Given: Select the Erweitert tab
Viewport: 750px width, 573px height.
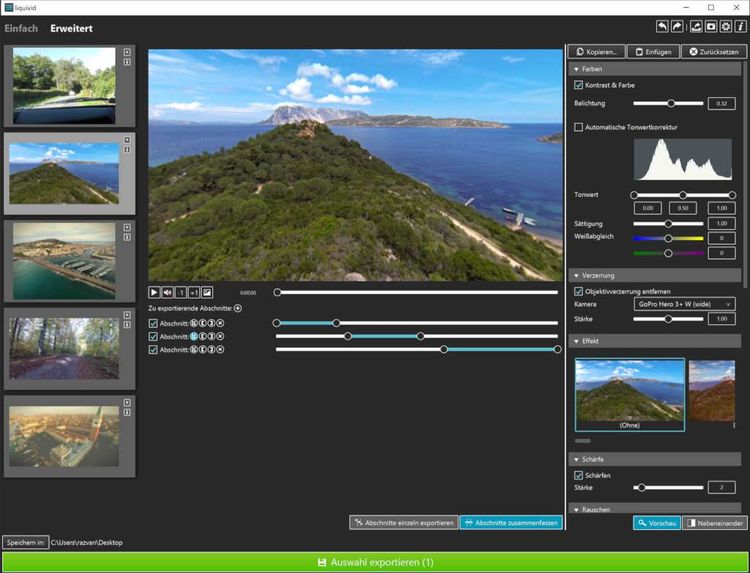Looking at the screenshot, I should (71, 28).
